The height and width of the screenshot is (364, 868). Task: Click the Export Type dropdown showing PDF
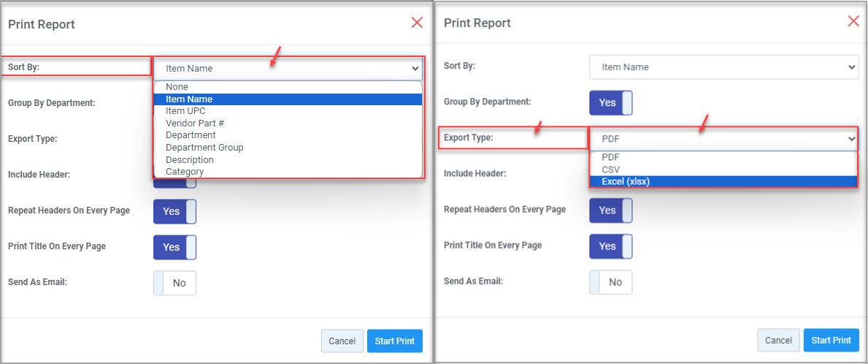point(723,138)
